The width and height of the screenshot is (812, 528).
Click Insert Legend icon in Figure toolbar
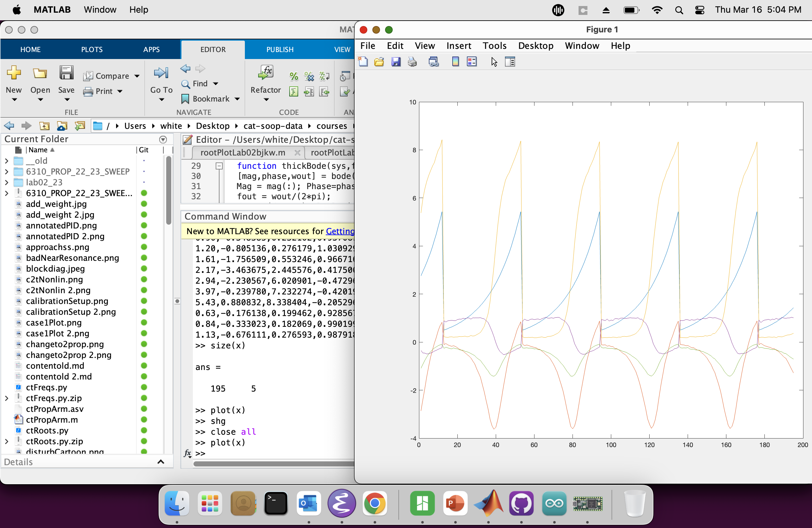point(472,62)
